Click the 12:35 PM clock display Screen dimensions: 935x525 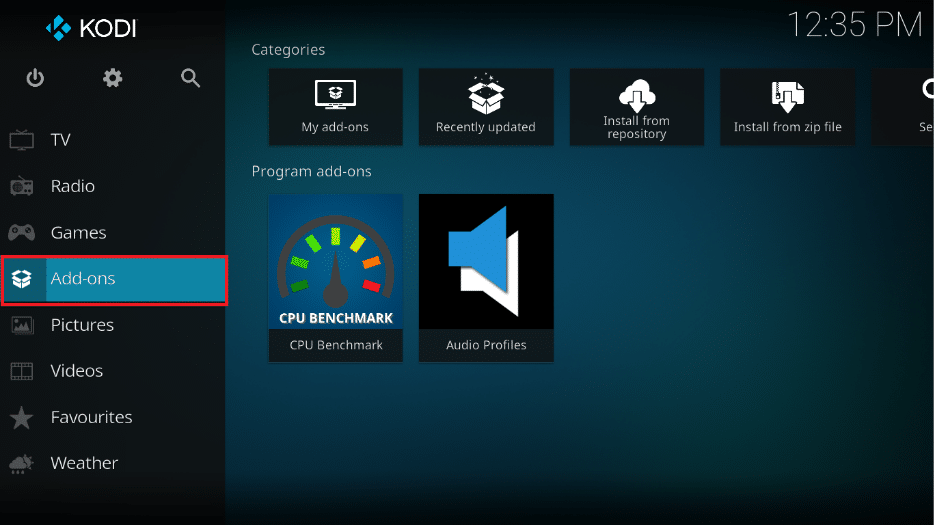point(854,25)
